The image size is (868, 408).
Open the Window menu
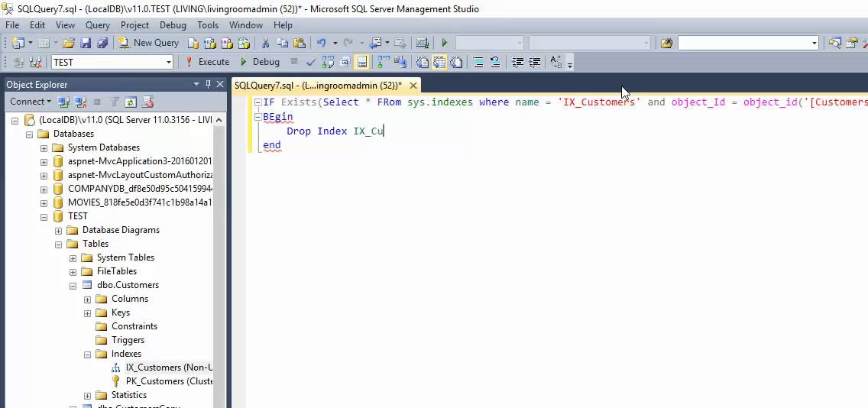click(x=246, y=25)
